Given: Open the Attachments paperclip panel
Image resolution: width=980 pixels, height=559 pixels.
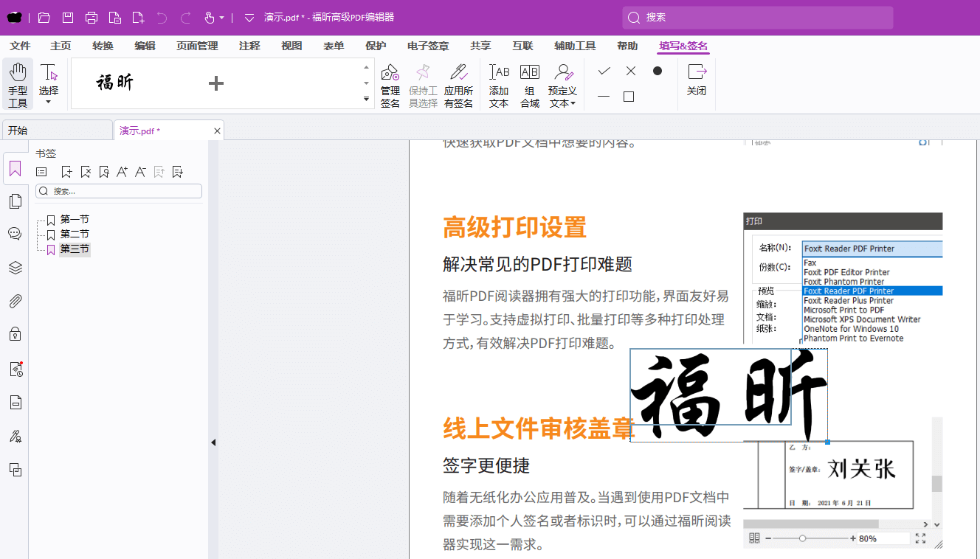Looking at the screenshot, I should tap(15, 301).
